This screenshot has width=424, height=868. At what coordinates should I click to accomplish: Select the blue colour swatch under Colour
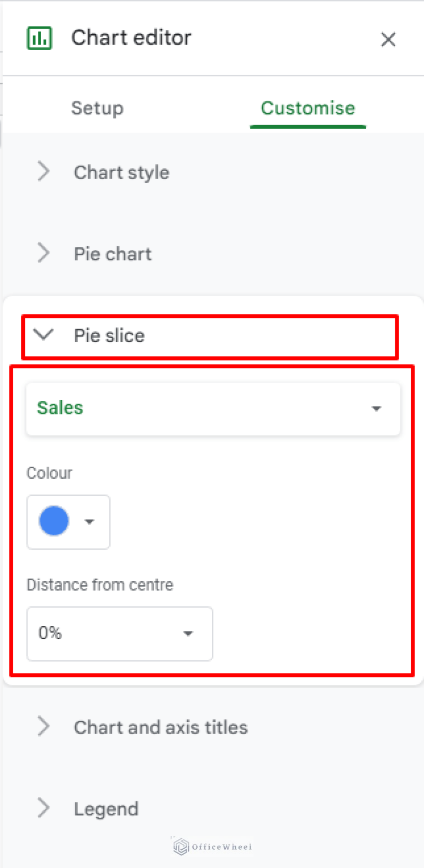point(54,521)
